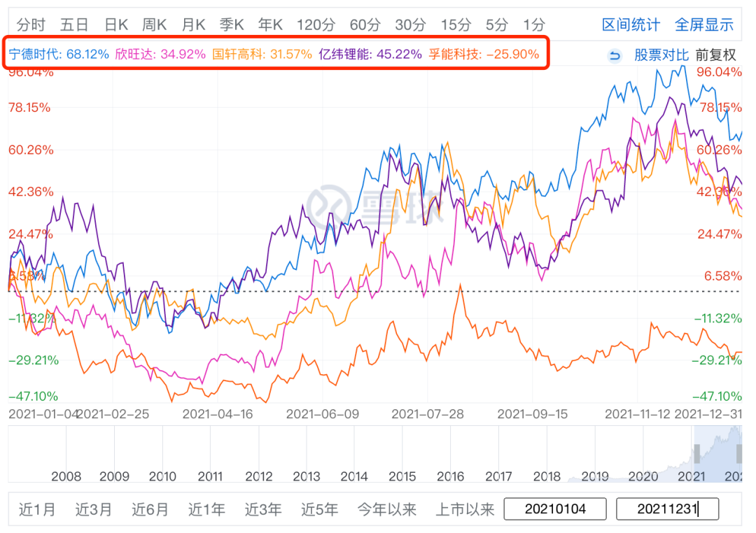Click the start date field 20210104
Screen dimensions: 756x533
[x=555, y=509]
